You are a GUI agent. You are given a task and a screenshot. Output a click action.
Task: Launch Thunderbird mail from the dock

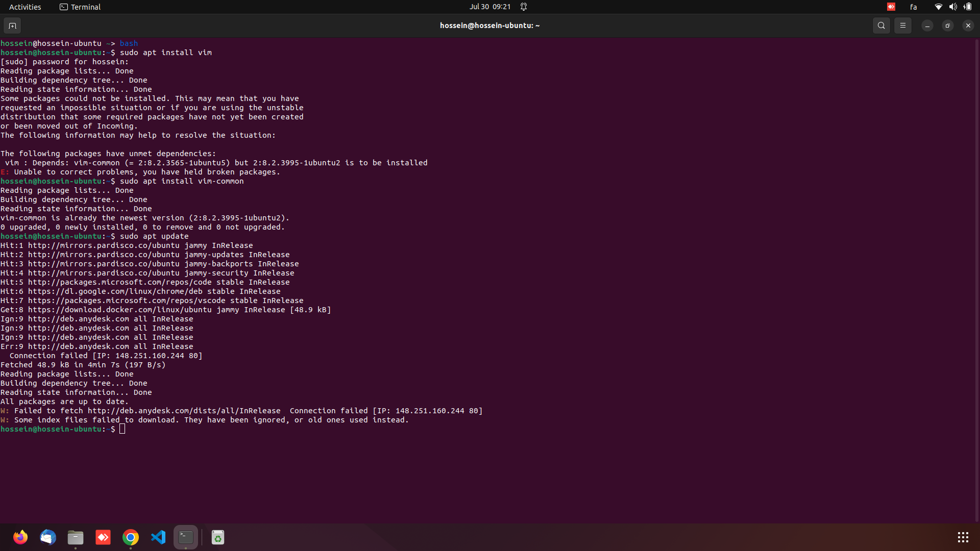(48, 537)
